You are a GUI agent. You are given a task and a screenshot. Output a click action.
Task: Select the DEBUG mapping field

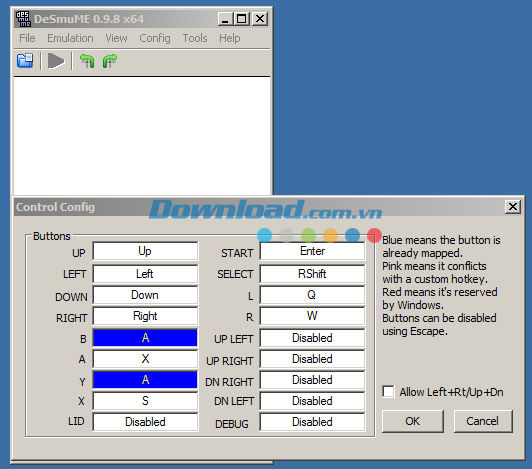click(x=312, y=422)
